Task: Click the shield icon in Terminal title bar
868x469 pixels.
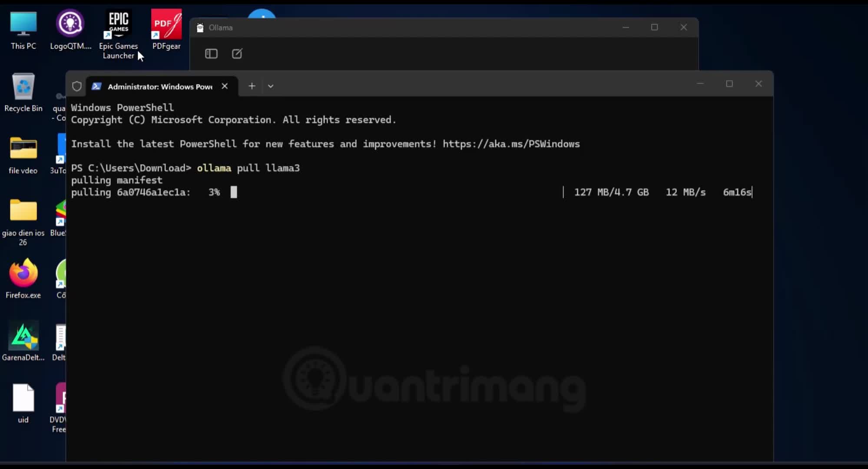Action: click(x=77, y=86)
